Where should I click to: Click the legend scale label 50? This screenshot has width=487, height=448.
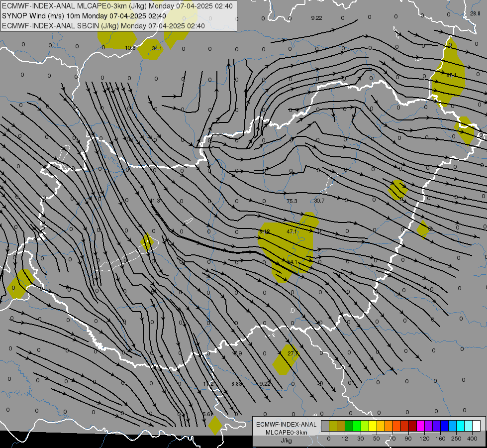[x=377, y=439]
